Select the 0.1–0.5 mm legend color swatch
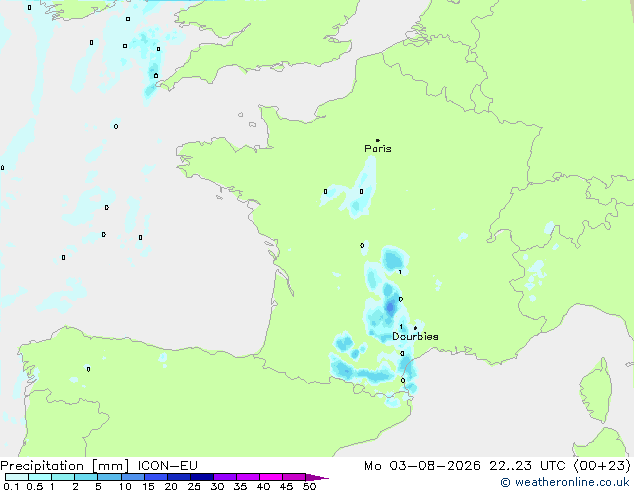 pyautogui.click(x=17, y=477)
